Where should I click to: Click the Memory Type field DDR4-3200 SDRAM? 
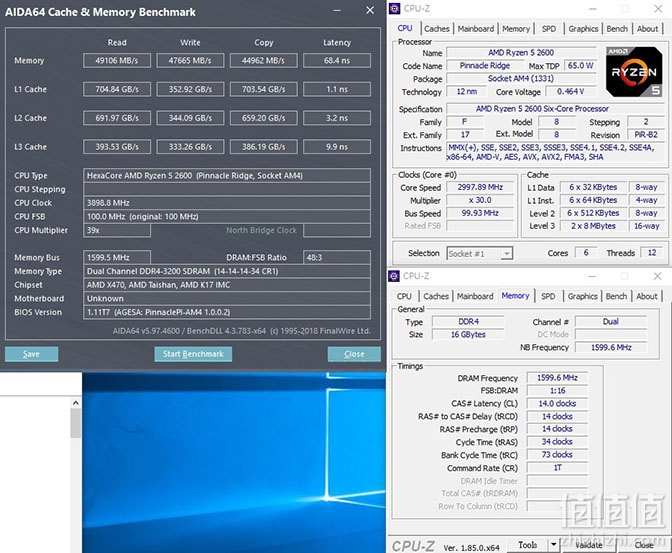(227, 271)
